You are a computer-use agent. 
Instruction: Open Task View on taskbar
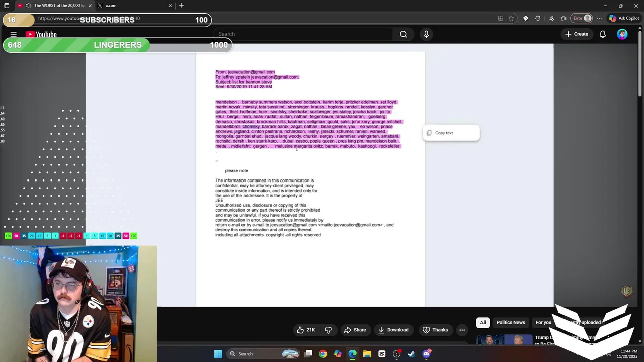coord(308,354)
